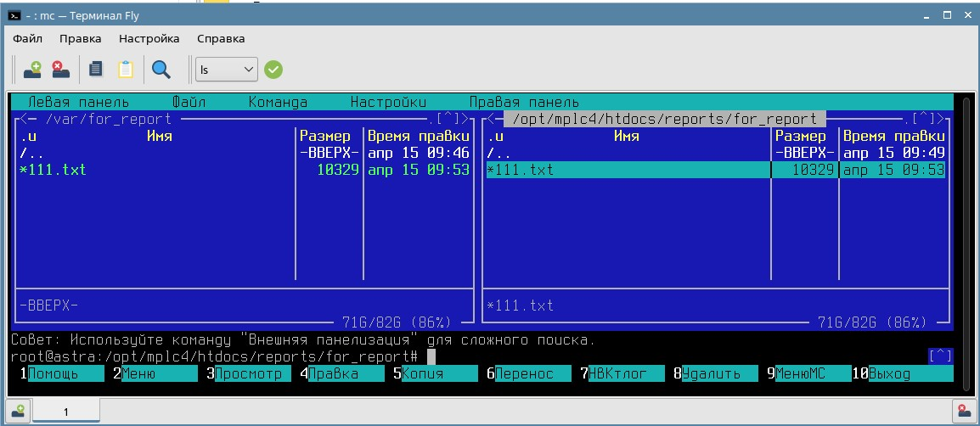980x426 pixels.
Task: Click the paste clipboard icon
Action: pyautogui.click(x=125, y=70)
